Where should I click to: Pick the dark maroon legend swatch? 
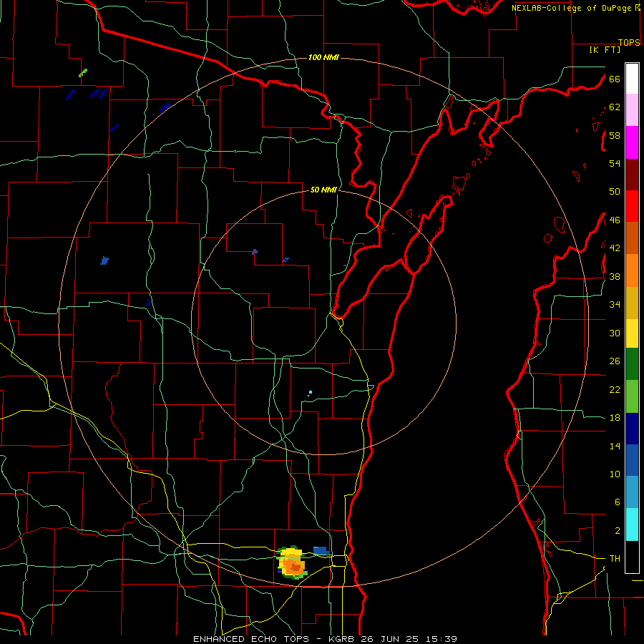[x=632, y=175]
